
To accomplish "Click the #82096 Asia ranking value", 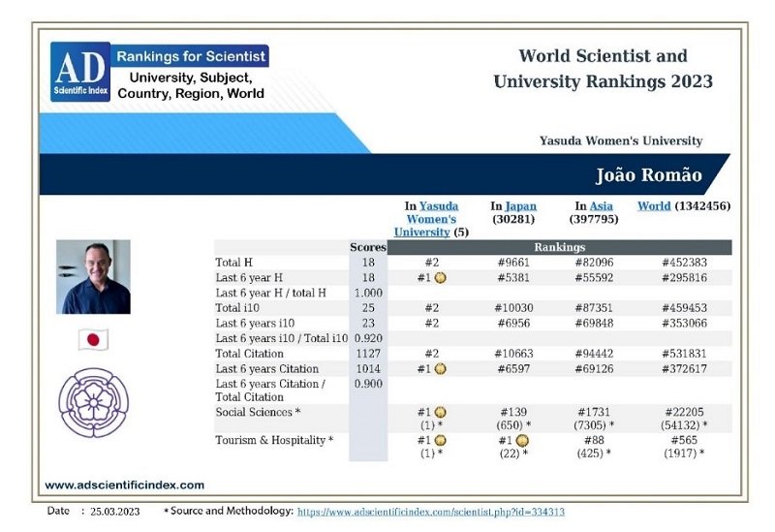I will tap(594, 263).
